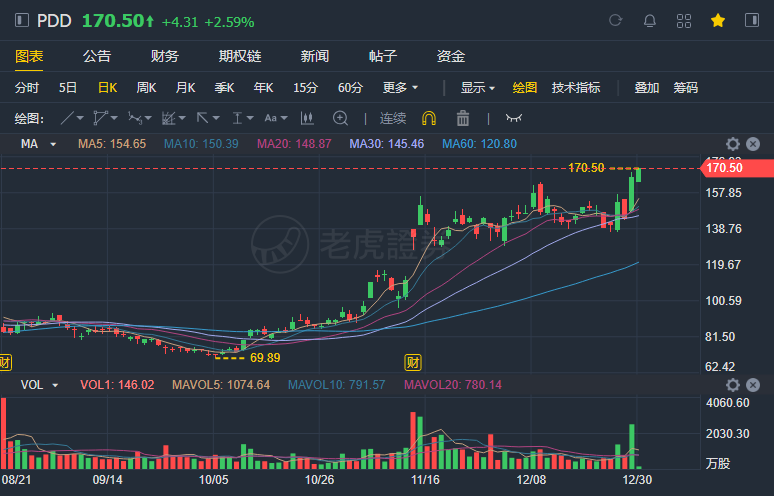The height and width of the screenshot is (496, 774).
Task: Open the text tool dropdown arrow
Action: 284,118
